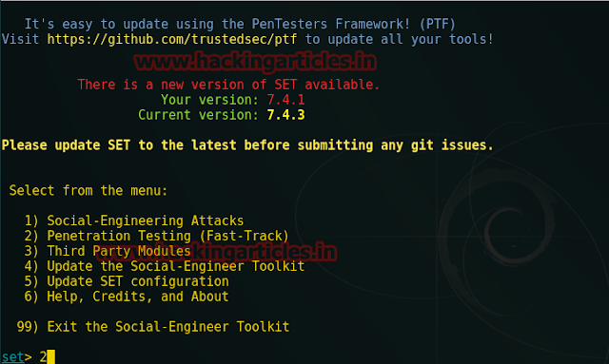This screenshot has width=609, height=364.
Task: Click the PenTesters Framework (PTF) text
Action: pyautogui.click(x=353, y=24)
